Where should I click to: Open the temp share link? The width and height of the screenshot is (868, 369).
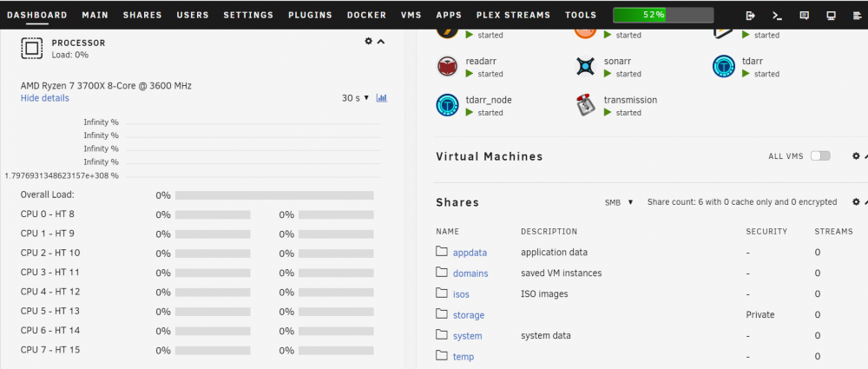[464, 357]
